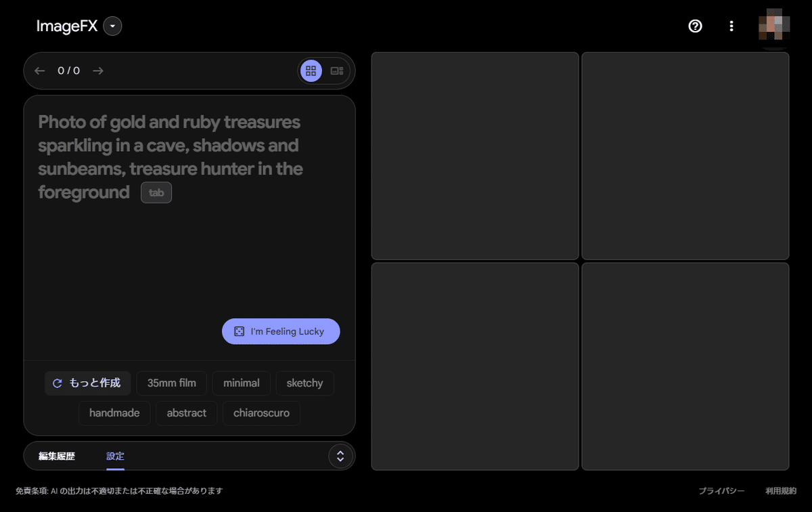Click the dice icon on I'm Feeling Lucky
Viewport: 812px width, 512px height.
239,331
